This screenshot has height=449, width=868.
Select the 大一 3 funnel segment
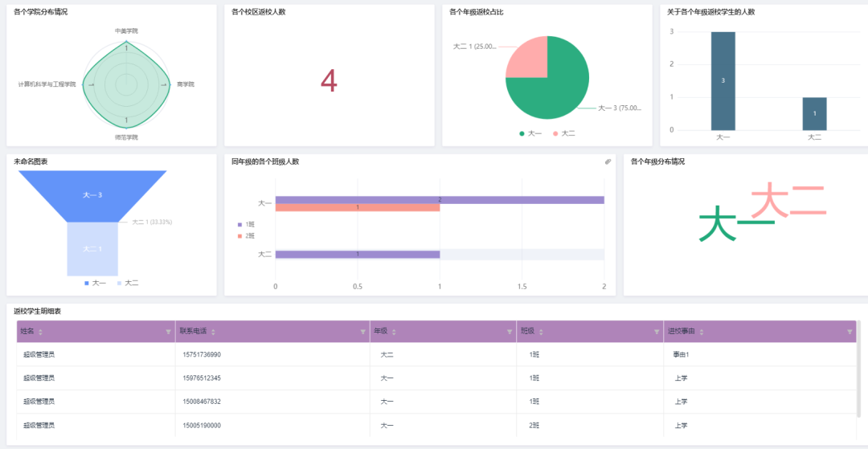(x=92, y=194)
